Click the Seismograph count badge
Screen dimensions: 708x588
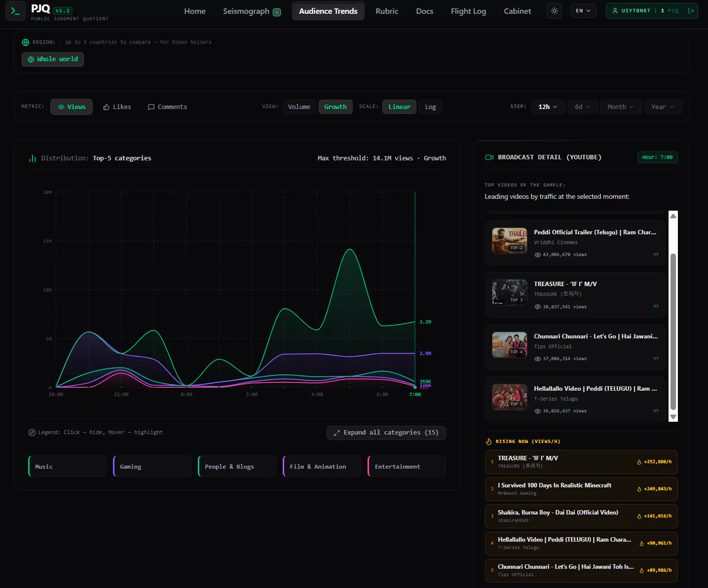(x=277, y=12)
